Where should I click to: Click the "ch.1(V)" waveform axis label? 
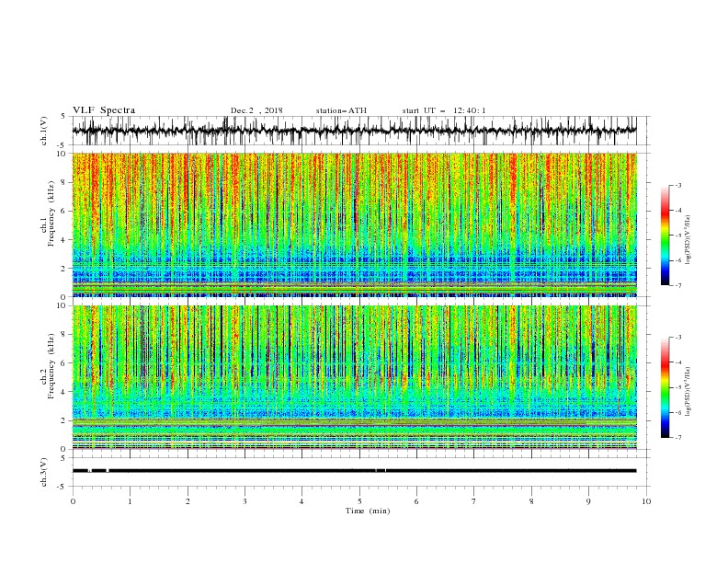point(44,131)
